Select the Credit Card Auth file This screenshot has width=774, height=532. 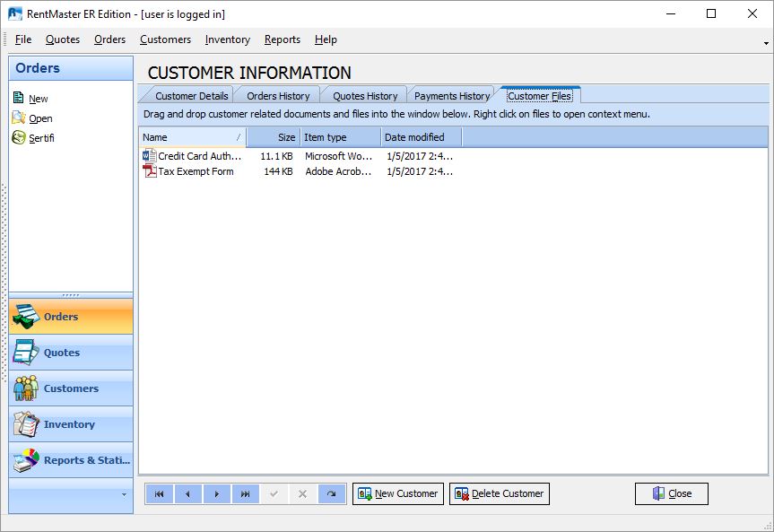point(199,156)
